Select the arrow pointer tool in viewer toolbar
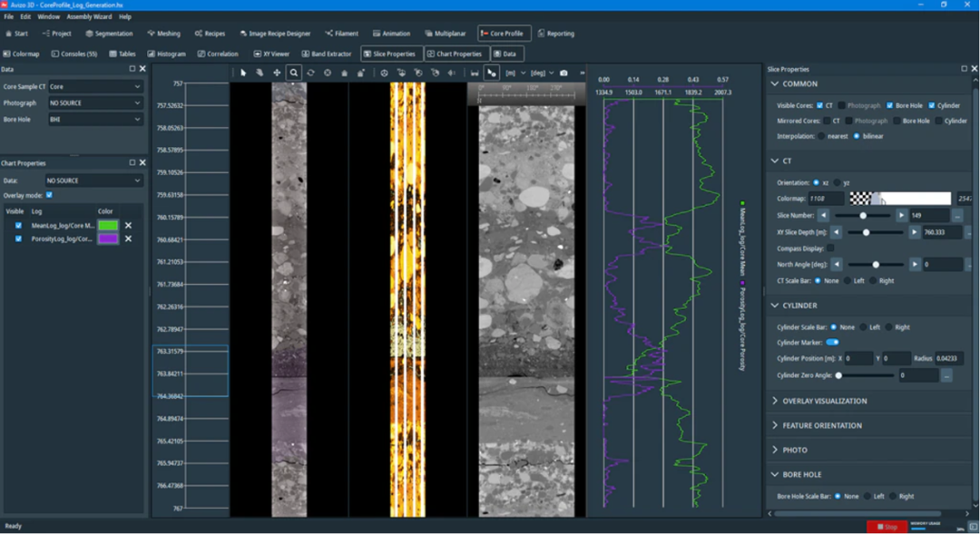980x534 pixels. (243, 73)
